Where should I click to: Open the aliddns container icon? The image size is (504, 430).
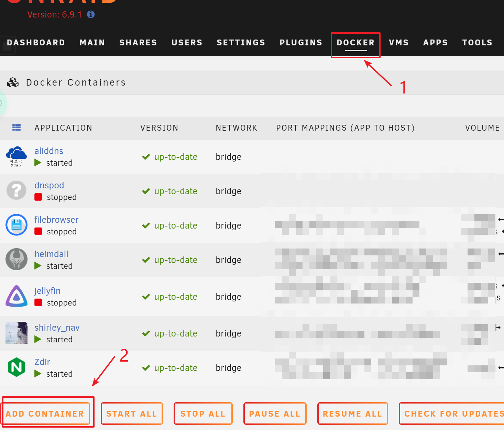16,156
